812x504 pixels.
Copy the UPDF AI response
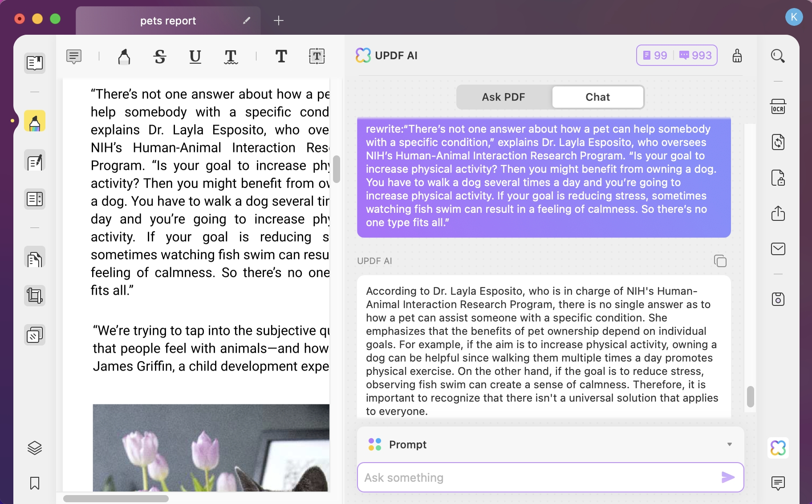(x=720, y=261)
